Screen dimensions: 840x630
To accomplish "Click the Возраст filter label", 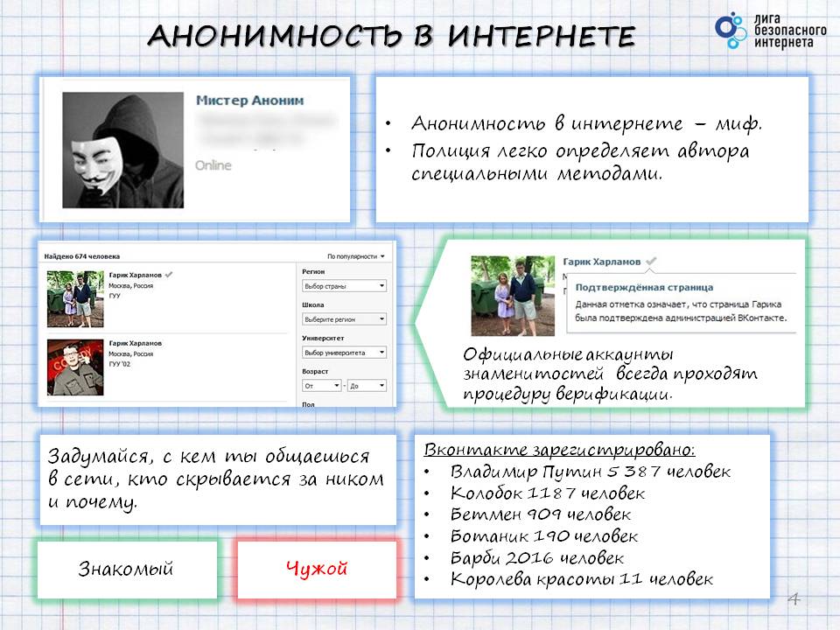I will coord(315,371).
